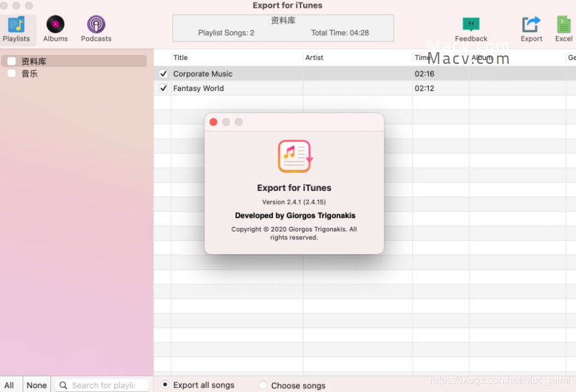576x392 pixels.
Task: Click Developed by Giorgos Trigonakis text
Action: coord(295,215)
